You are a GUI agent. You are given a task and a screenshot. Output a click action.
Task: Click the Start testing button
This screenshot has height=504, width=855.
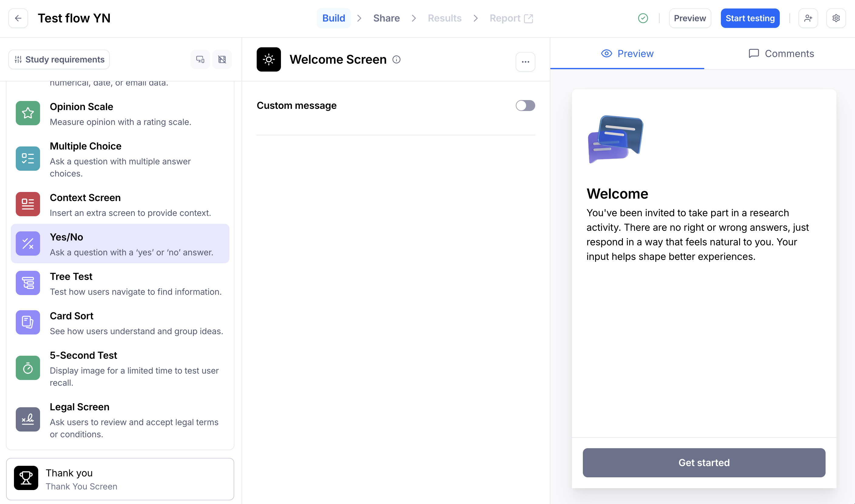[750, 18]
